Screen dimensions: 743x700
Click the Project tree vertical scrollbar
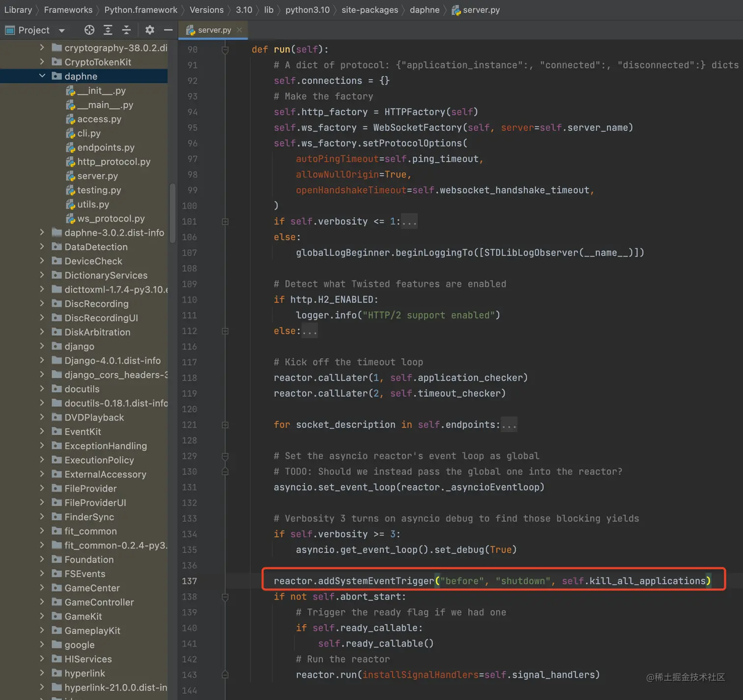[x=172, y=212]
